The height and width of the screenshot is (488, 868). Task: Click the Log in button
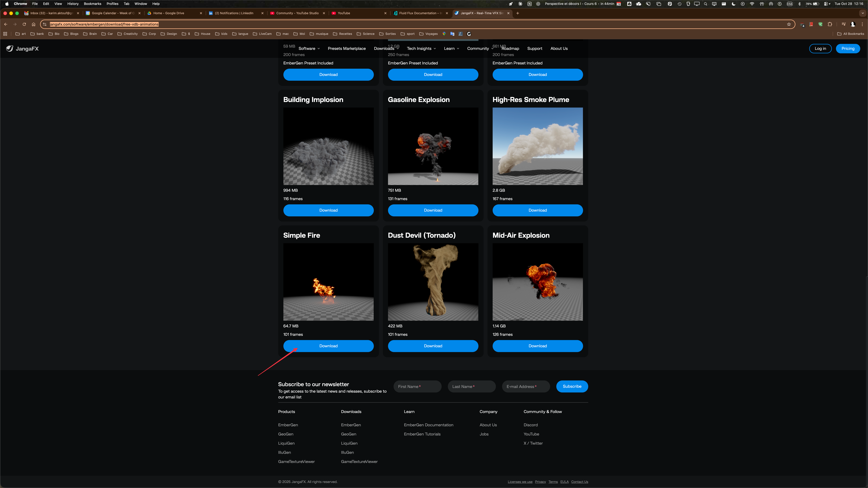click(820, 49)
